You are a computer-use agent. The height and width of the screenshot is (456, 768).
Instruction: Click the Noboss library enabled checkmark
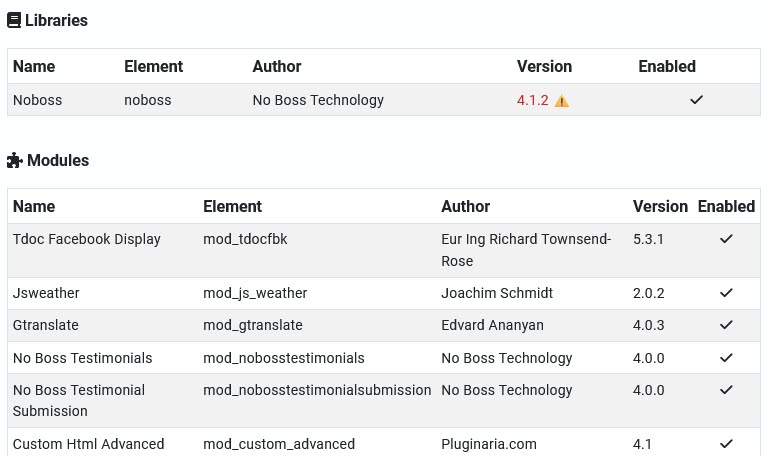[696, 100]
